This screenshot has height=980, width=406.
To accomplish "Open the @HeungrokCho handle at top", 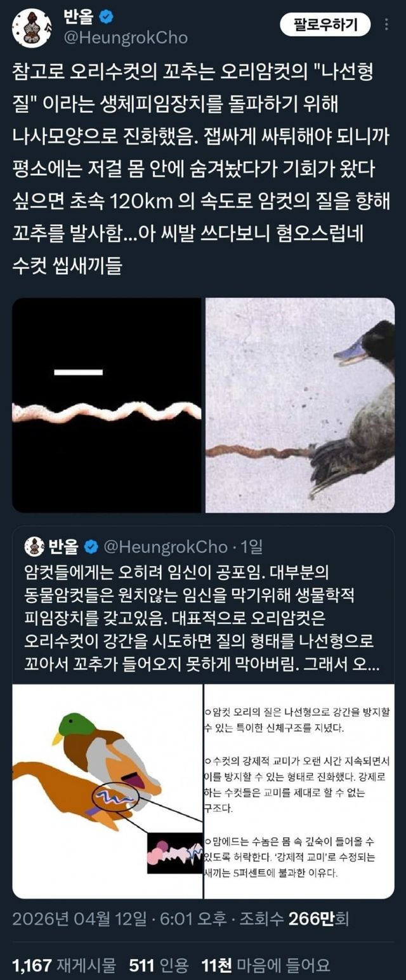I will pos(126,38).
